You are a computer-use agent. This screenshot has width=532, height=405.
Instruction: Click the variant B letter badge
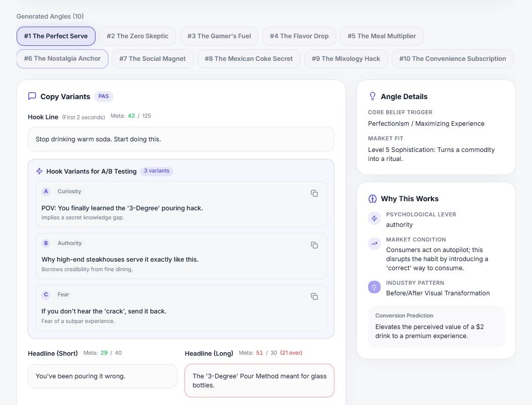click(46, 243)
